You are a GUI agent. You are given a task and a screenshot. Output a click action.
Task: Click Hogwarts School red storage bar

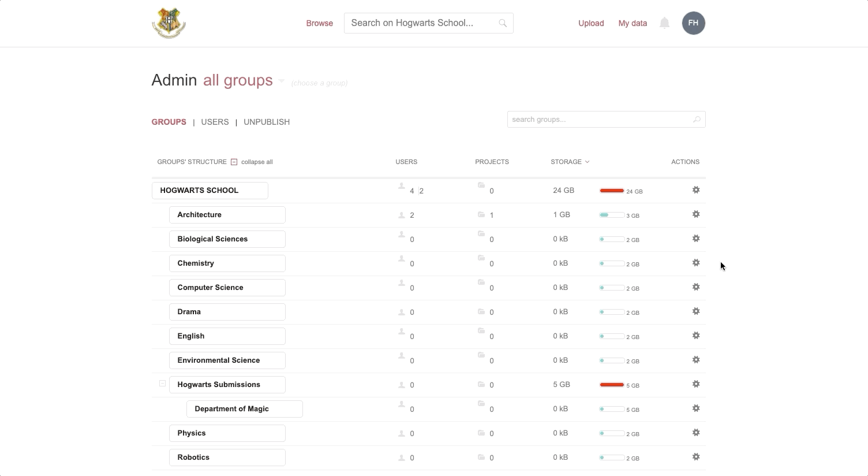(x=612, y=191)
